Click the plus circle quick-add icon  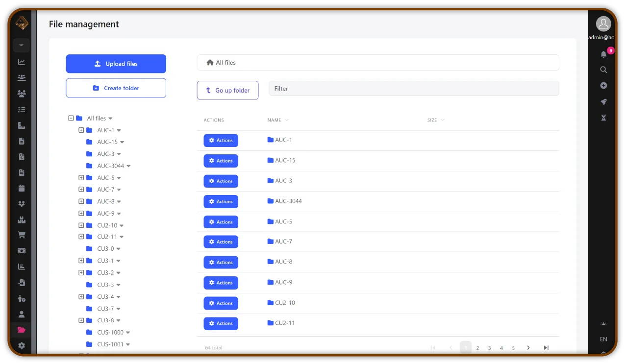[603, 86]
